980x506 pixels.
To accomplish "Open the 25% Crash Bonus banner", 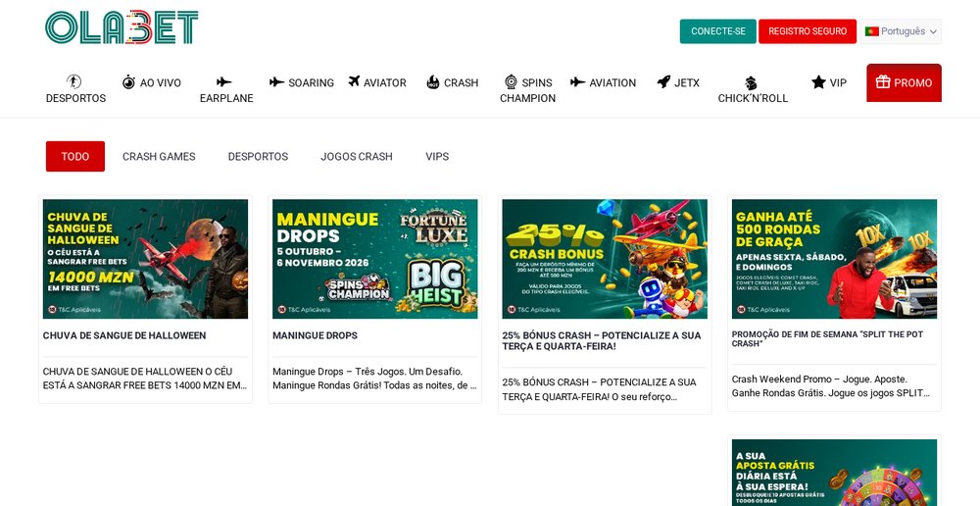I will [605, 259].
